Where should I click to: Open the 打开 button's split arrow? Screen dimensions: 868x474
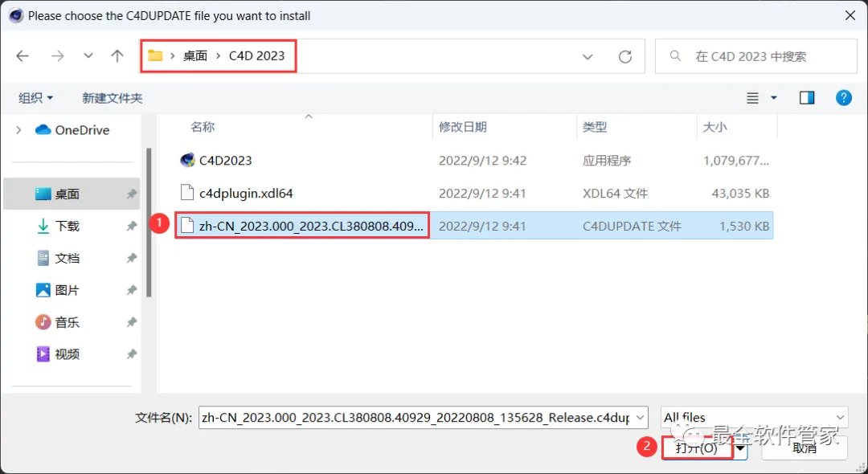click(740, 448)
